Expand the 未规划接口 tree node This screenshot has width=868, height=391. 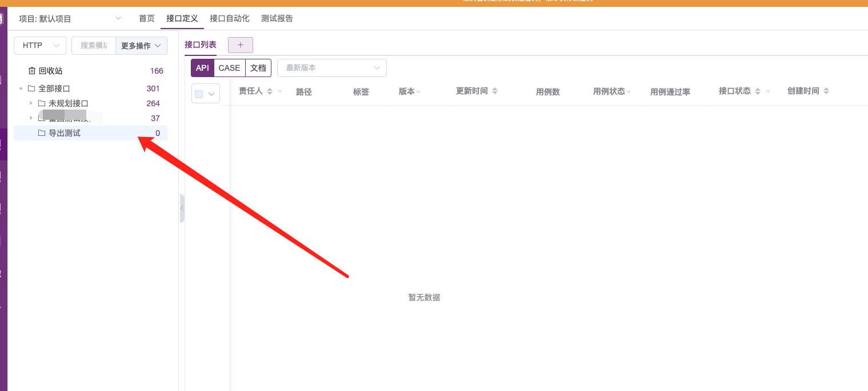tap(31, 103)
